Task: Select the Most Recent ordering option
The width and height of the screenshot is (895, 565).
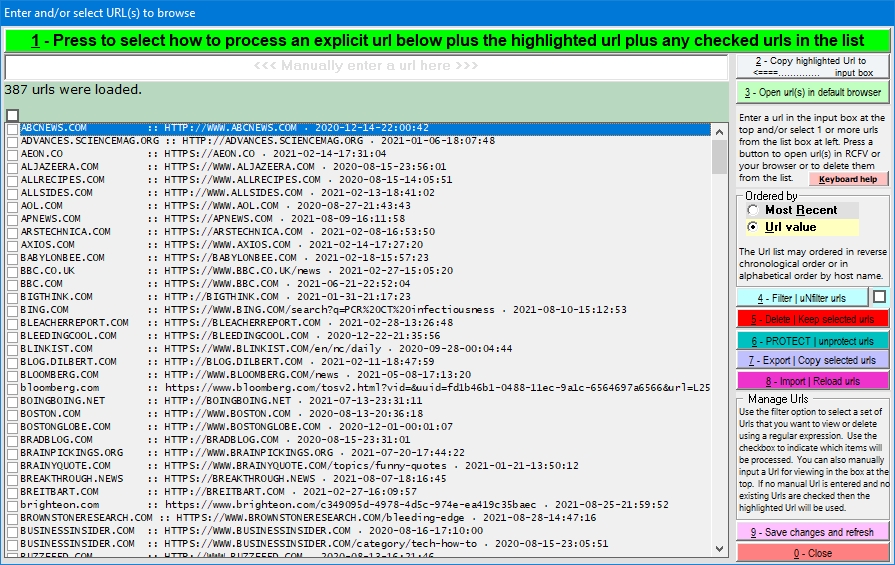Action: [801, 210]
